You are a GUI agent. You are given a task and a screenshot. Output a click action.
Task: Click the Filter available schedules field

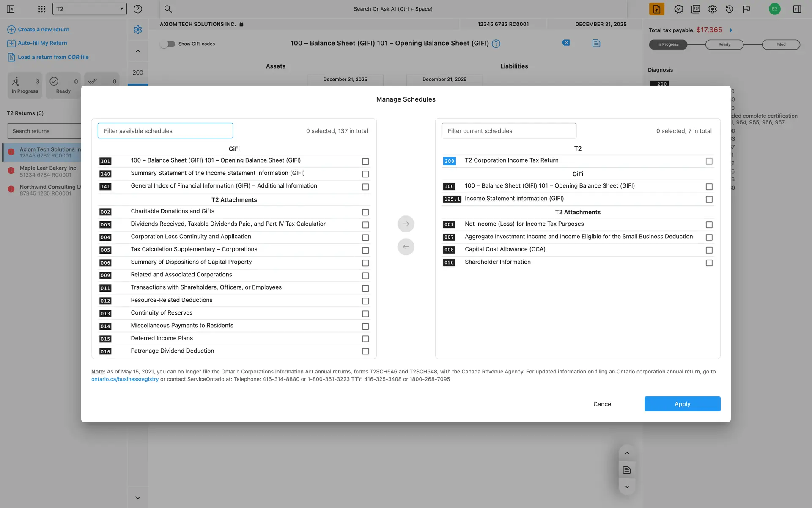tap(165, 131)
